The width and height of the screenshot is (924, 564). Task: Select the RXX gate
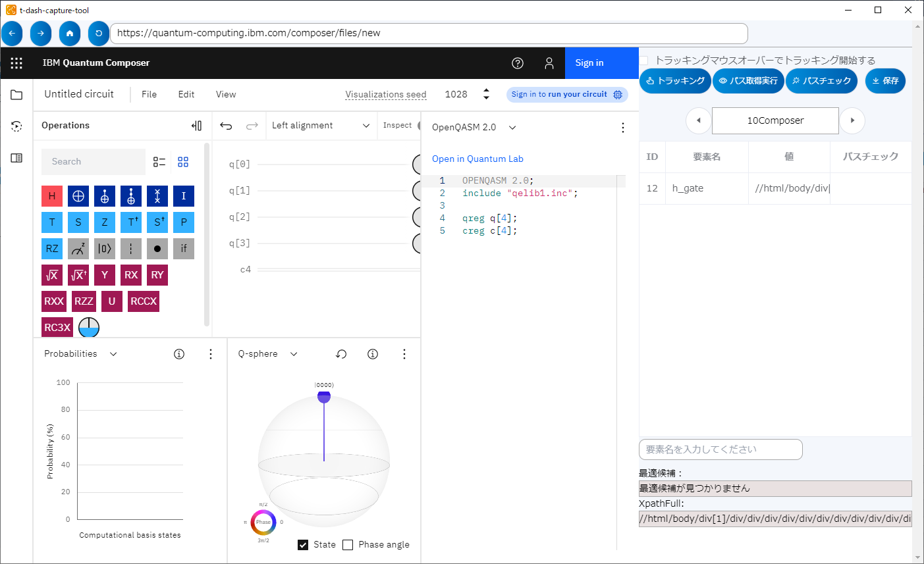[54, 301]
